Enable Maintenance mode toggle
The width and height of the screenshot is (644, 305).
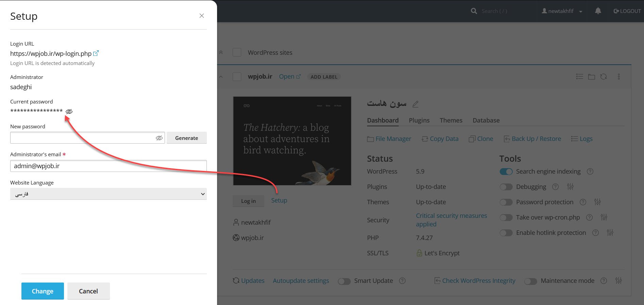pos(531,281)
